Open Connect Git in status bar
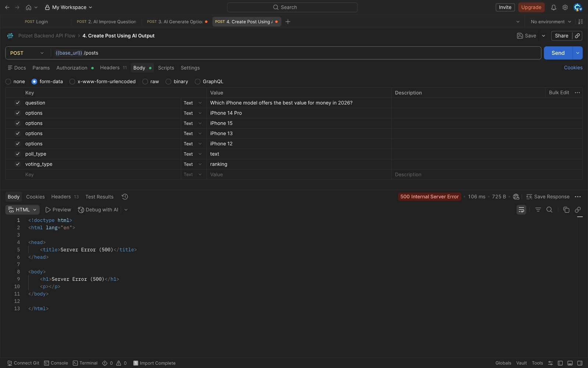Screen dimensions: 588x368 point(23,363)
